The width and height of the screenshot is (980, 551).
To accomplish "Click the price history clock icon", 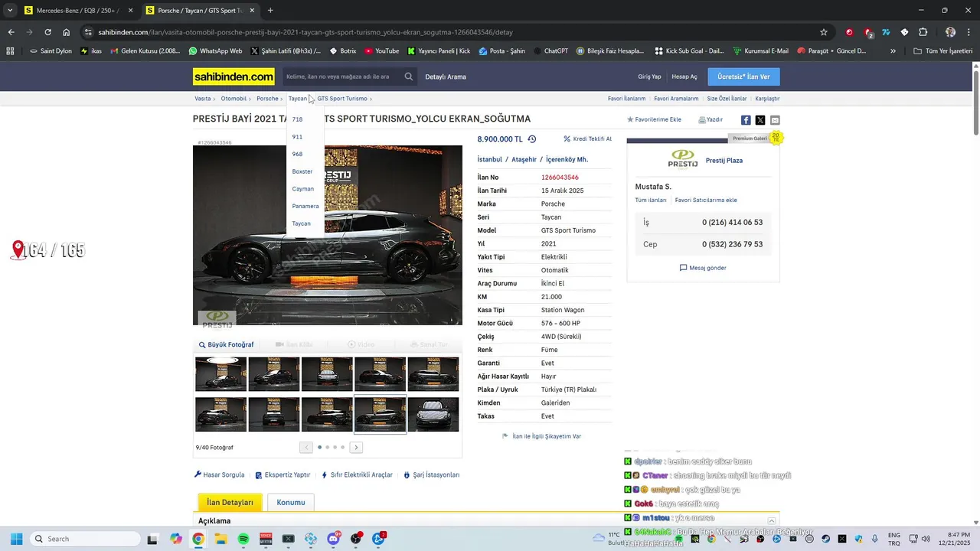I will 531,139.
